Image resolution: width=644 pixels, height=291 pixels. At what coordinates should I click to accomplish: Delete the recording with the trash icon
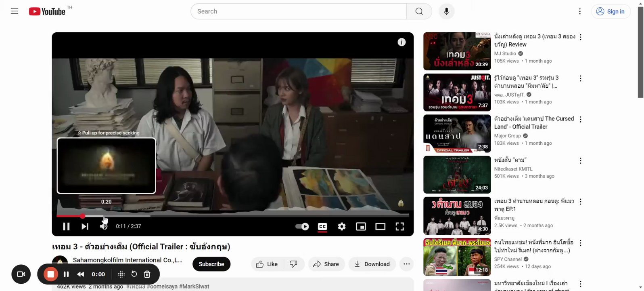(147, 274)
